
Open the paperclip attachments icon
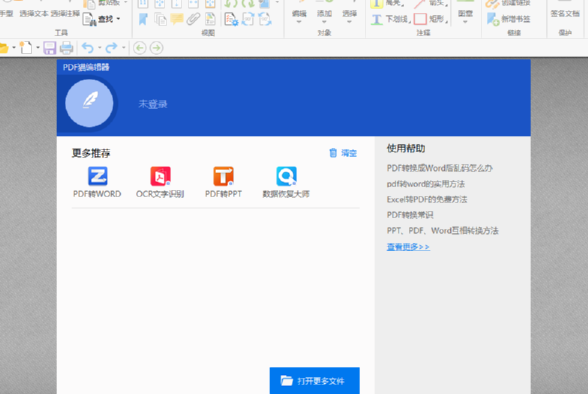tap(194, 19)
